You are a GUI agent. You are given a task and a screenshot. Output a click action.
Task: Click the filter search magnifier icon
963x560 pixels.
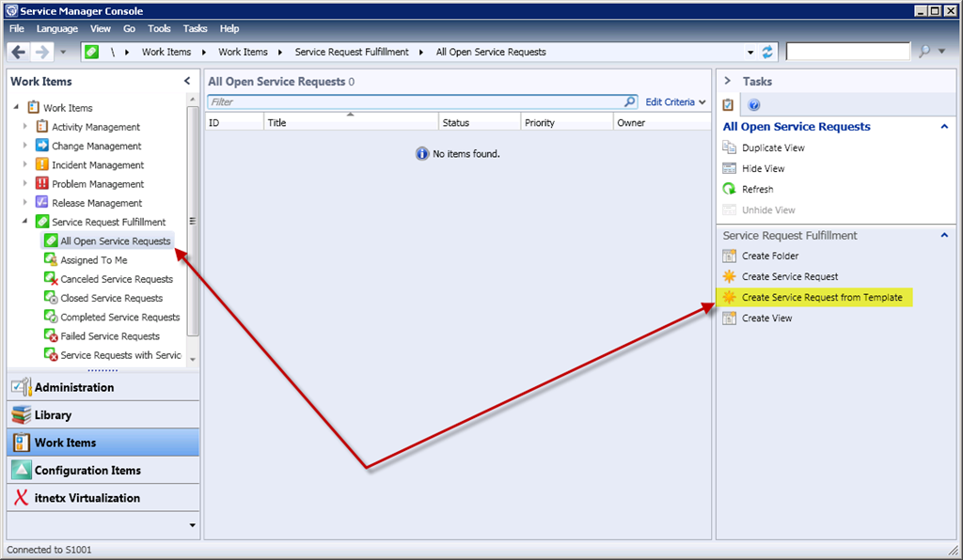(x=630, y=101)
